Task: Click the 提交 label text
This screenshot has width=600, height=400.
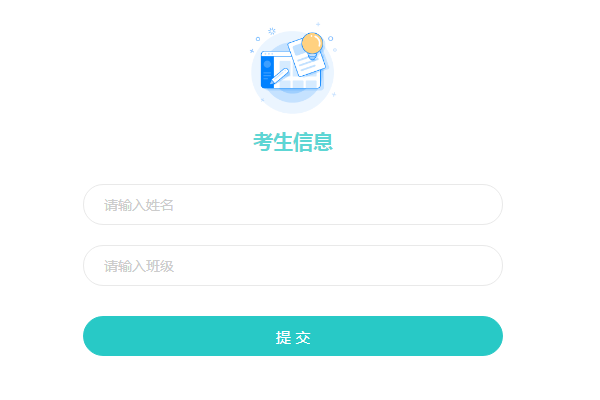Action: pos(293,338)
